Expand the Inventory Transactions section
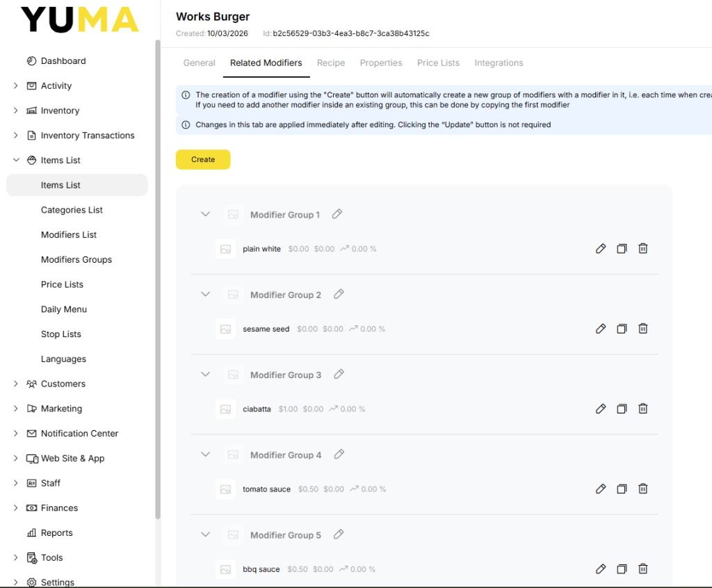The width and height of the screenshot is (712, 588). click(x=16, y=136)
